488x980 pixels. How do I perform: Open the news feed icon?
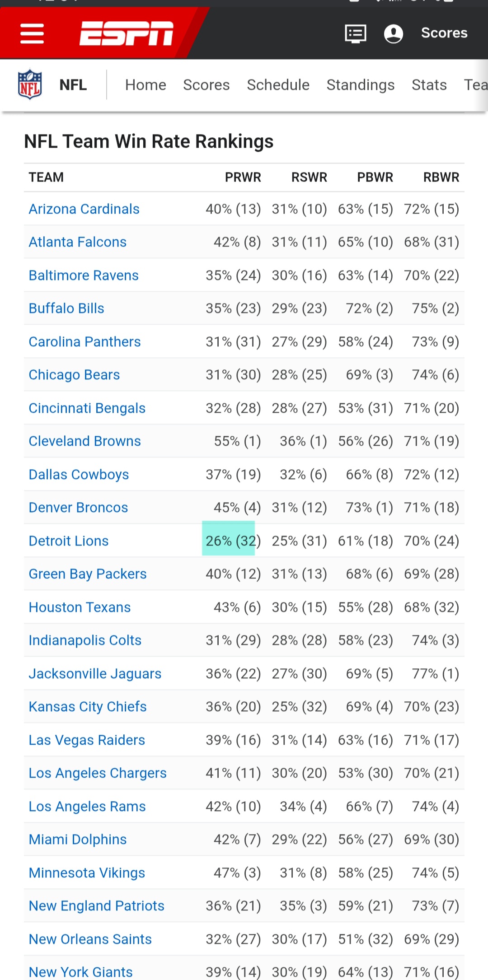coord(355,33)
